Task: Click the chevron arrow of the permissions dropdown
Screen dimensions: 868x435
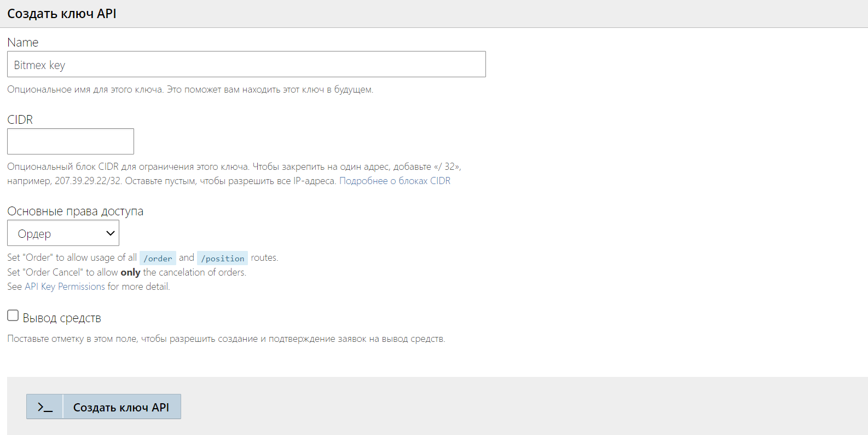Action: pyautogui.click(x=110, y=233)
